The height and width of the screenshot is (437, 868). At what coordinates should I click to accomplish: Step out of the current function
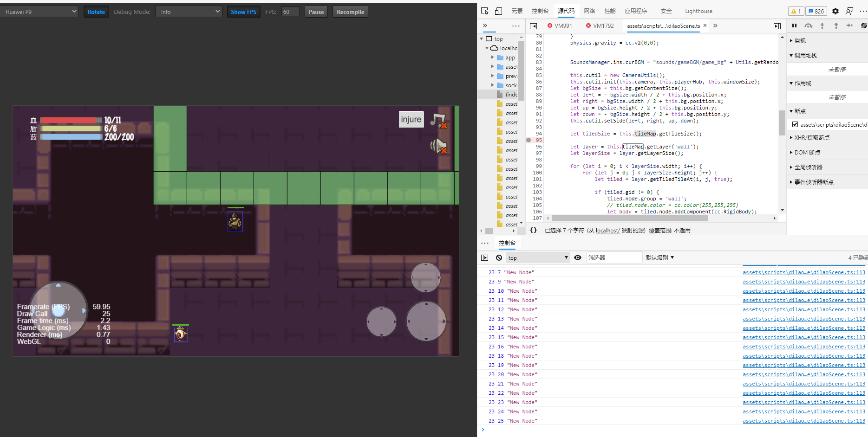[836, 26]
